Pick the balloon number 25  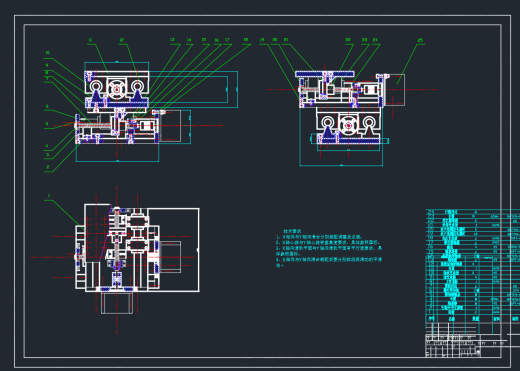(420, 40)
